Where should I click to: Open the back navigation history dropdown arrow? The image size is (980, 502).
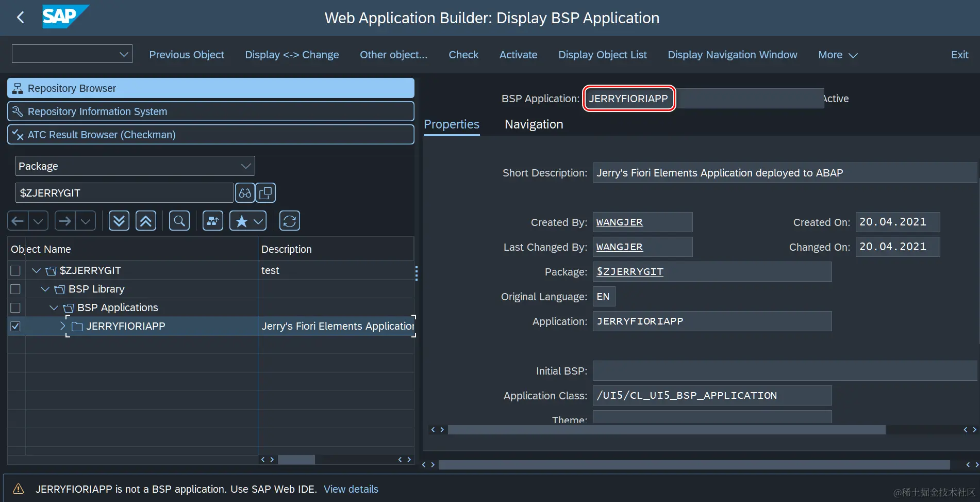pyautogui.click(x=38, y=221)
